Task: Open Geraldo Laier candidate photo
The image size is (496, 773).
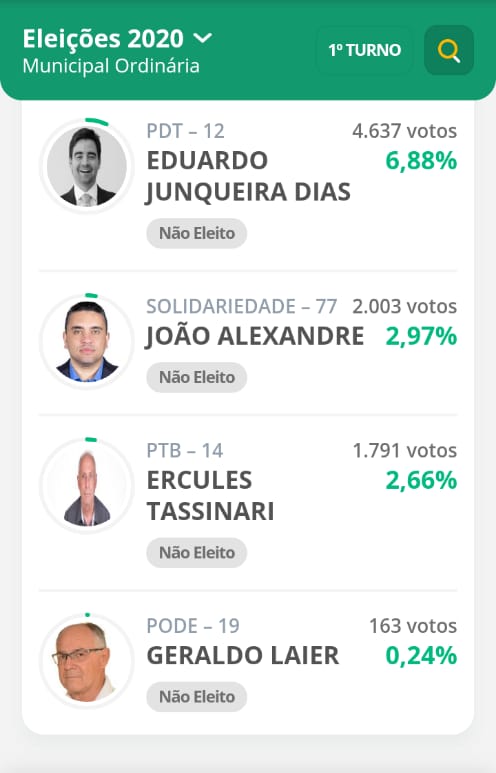Action: click(87, 661)
